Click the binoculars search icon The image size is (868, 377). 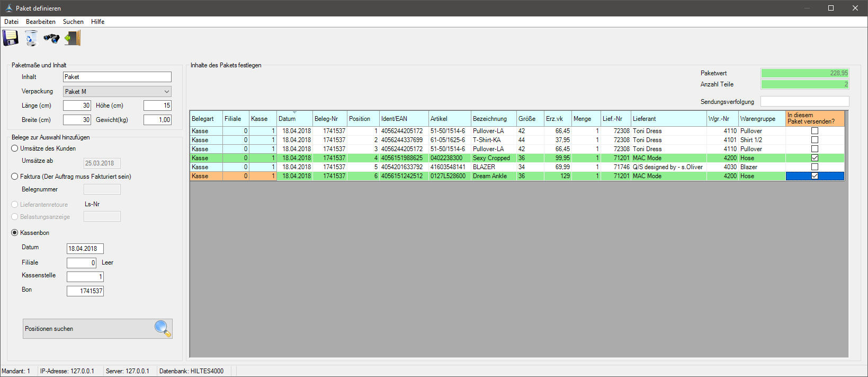(x=51, y=38)
